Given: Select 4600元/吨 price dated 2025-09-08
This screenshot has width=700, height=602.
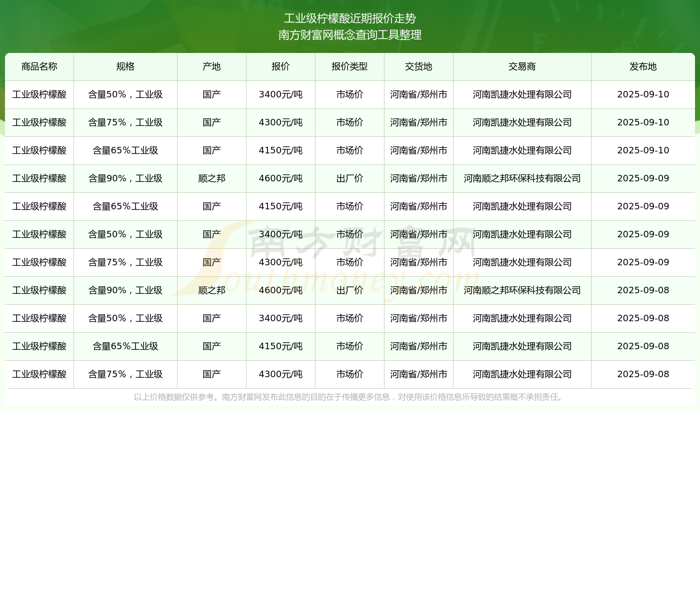Looking at the screenshot, I should pos(280,290).
